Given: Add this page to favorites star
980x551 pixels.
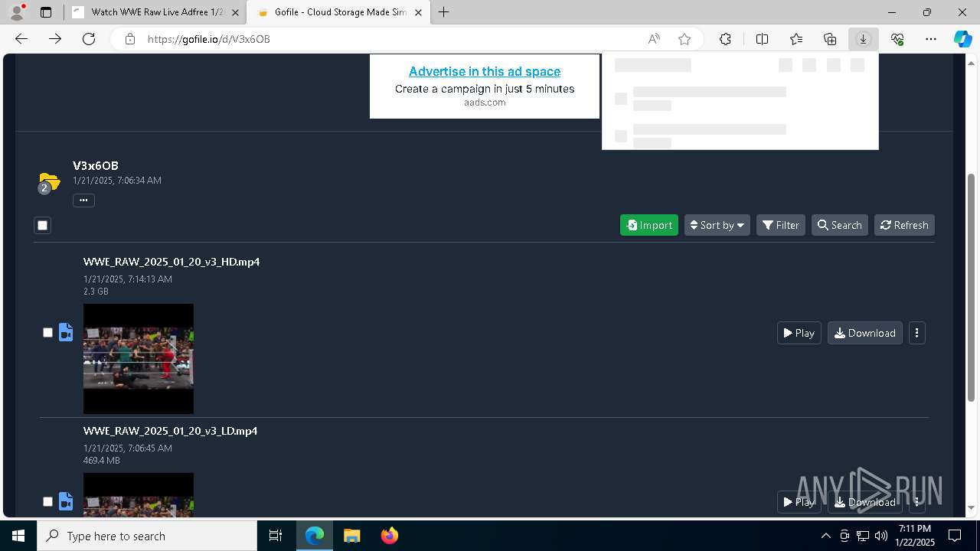Looking at the screenshot, I should point(684,39).
